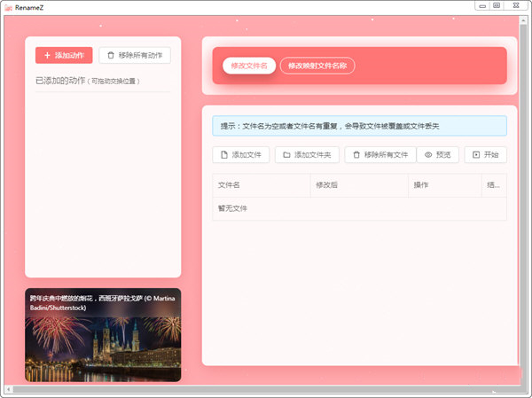Click the blue 提示 tip banner
The image size is (532, 398).
click(359, 126)
